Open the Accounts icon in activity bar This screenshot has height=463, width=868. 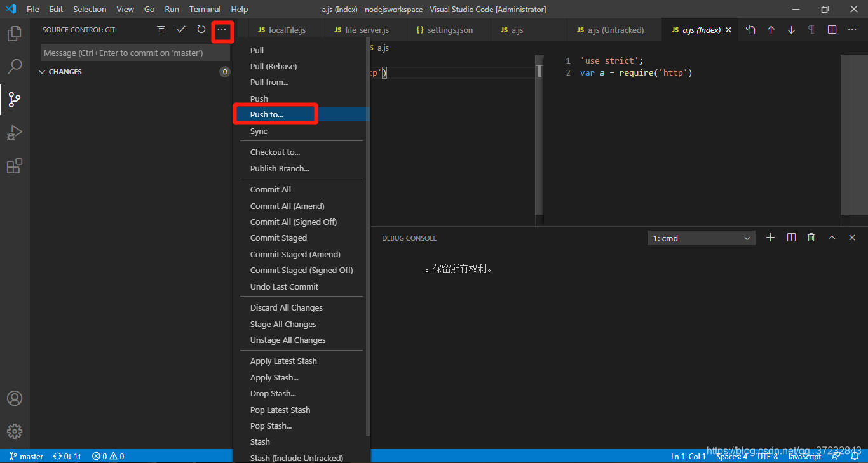coord(15,398)
